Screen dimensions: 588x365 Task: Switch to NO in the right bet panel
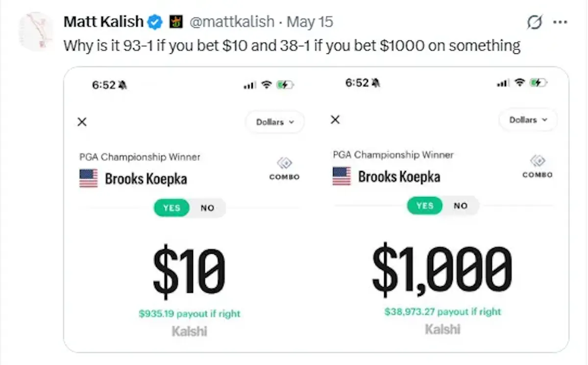coord(461,206)
